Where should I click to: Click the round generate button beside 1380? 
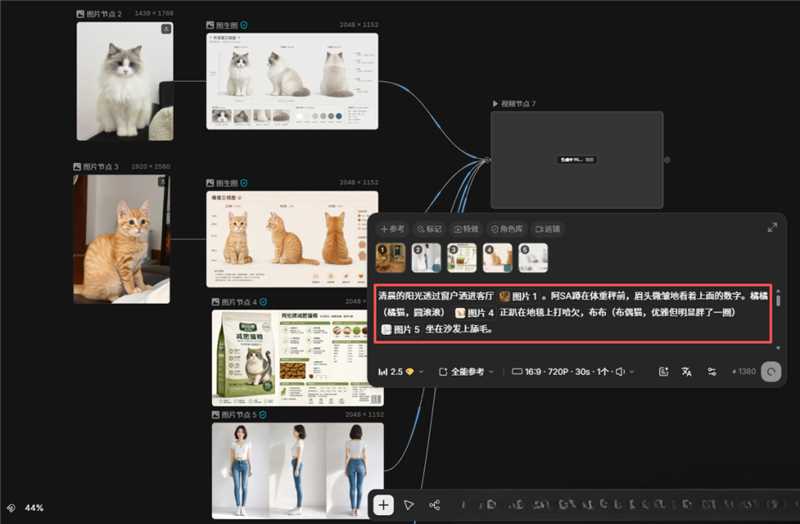(771, 372)
